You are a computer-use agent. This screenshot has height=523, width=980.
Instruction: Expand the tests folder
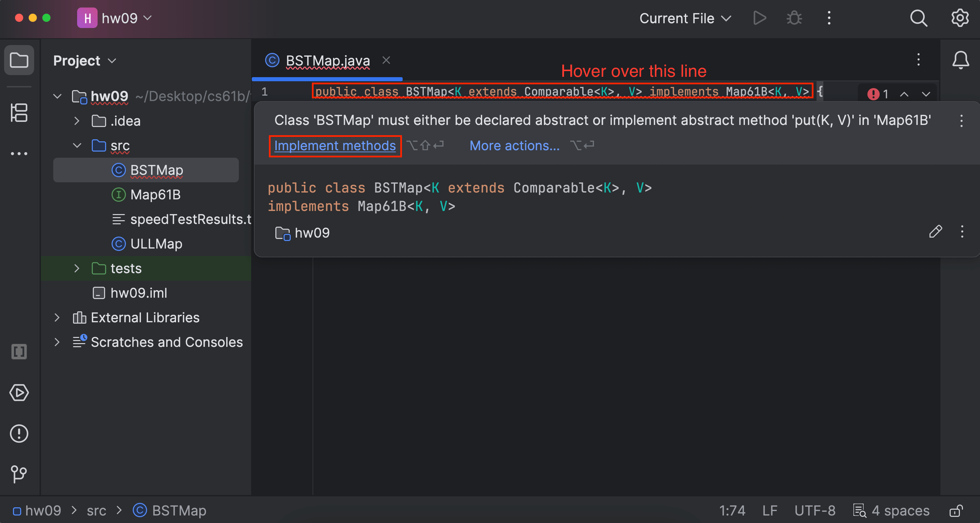click(x=76, y=268)
